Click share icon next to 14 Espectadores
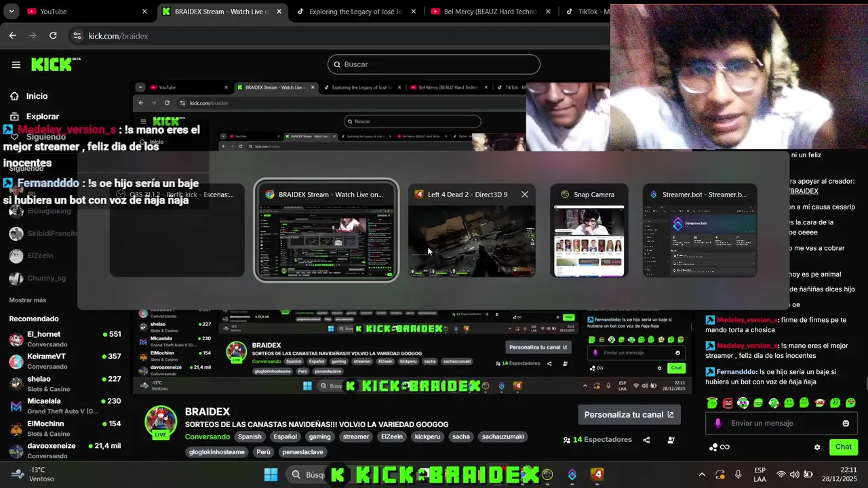 click(646, 440)
